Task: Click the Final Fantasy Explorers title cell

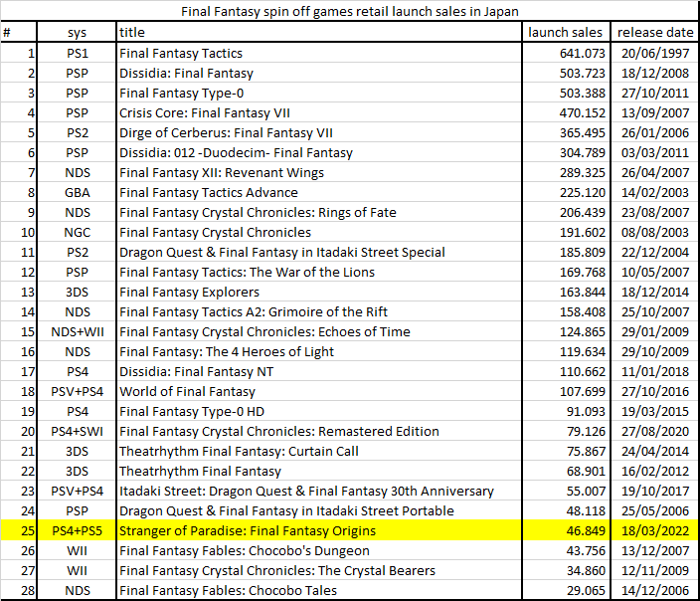Action: click(189, 292)
